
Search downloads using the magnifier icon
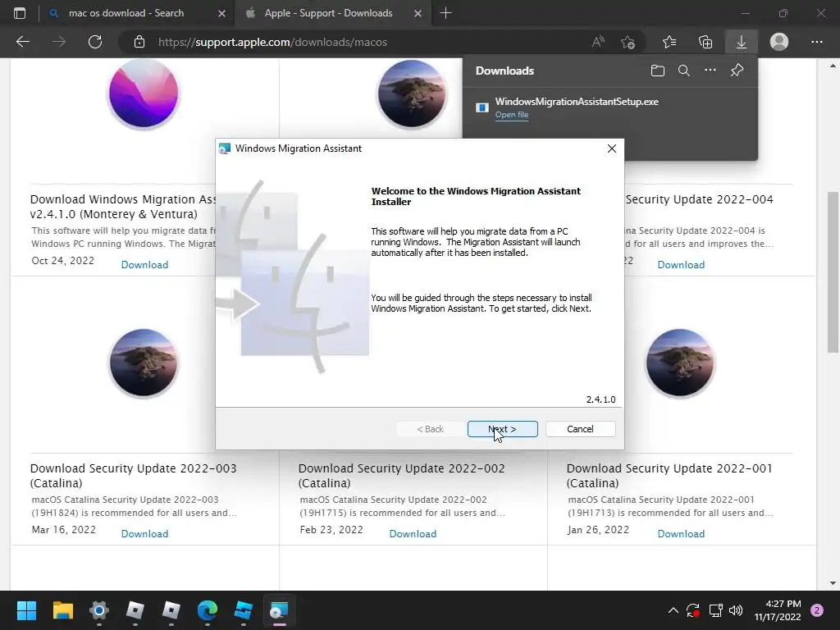pos(684,71)
